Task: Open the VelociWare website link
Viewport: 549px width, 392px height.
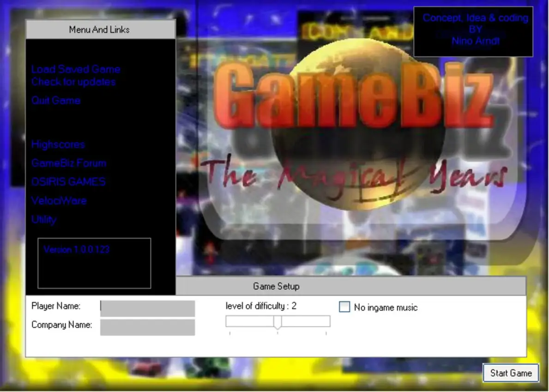Action: 59,201
